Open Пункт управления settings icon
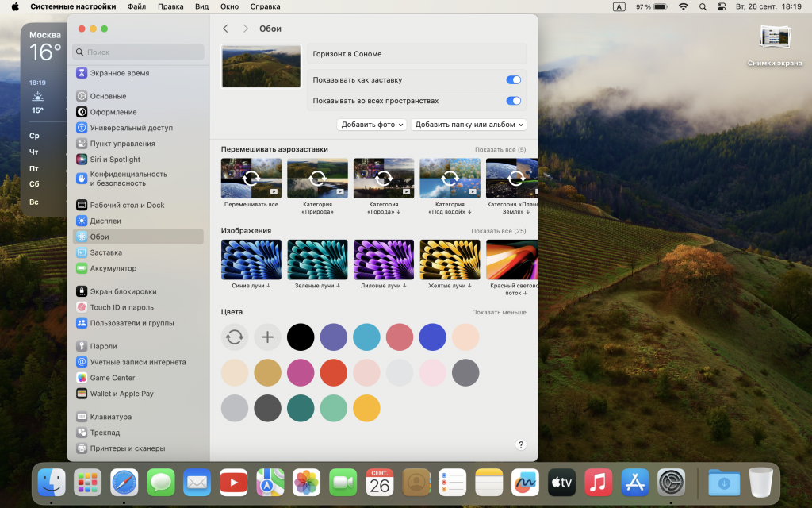Screen dimensions: 812x508 click(82, 144)
